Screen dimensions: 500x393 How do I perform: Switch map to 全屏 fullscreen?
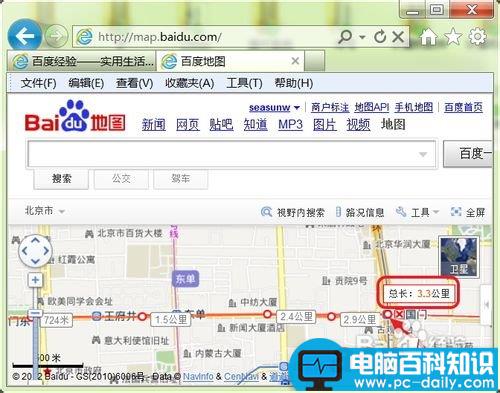(x=467, y=212)
